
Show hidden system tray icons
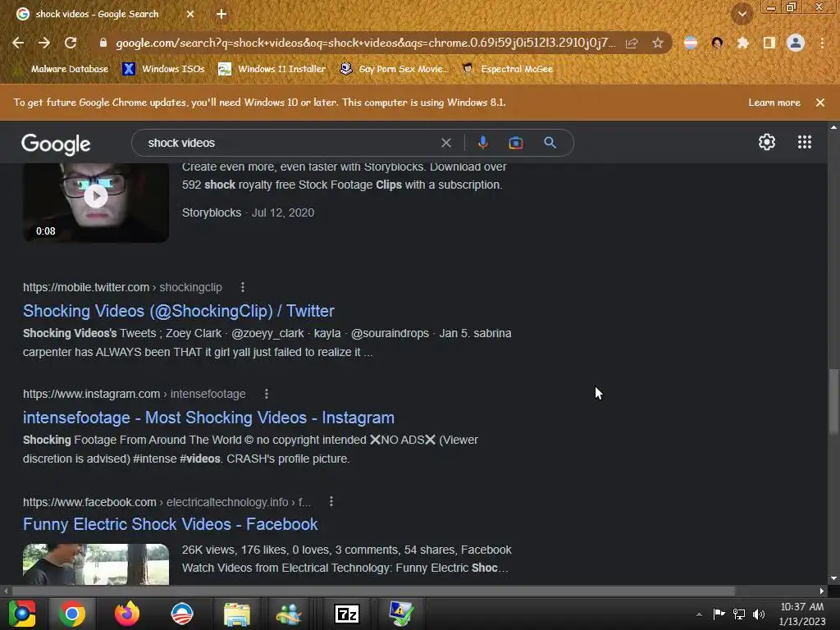(x=699, y=614)
